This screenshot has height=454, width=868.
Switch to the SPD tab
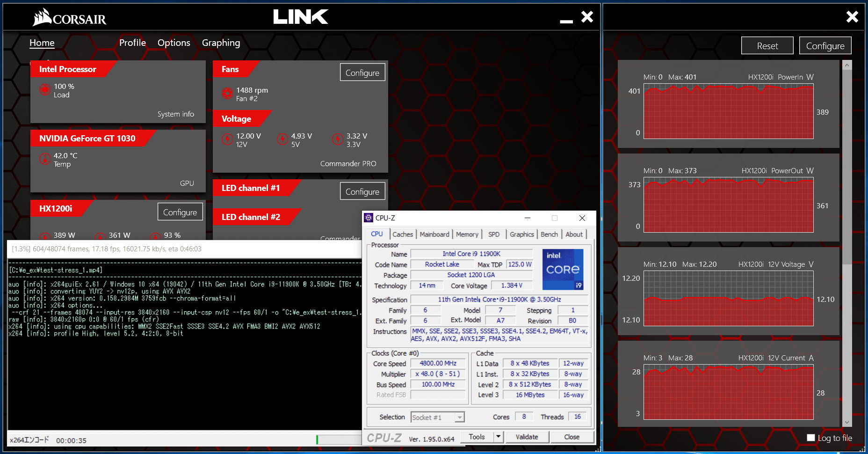494,234
